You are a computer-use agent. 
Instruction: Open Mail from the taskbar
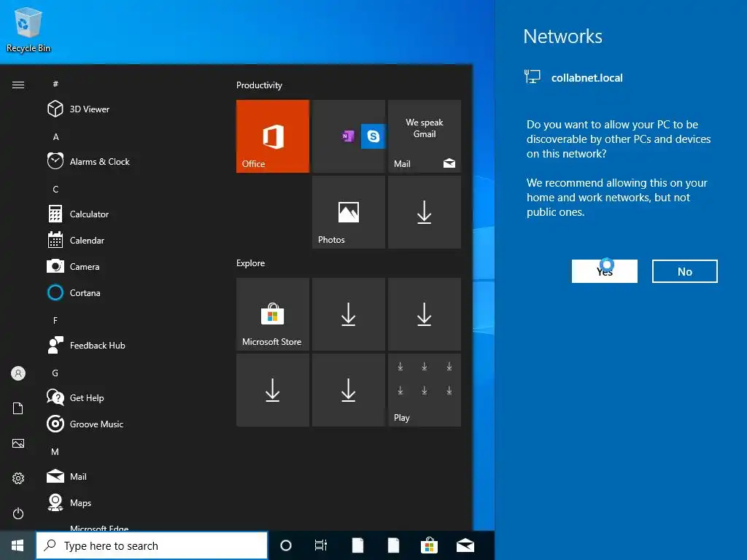click(465, 545)
